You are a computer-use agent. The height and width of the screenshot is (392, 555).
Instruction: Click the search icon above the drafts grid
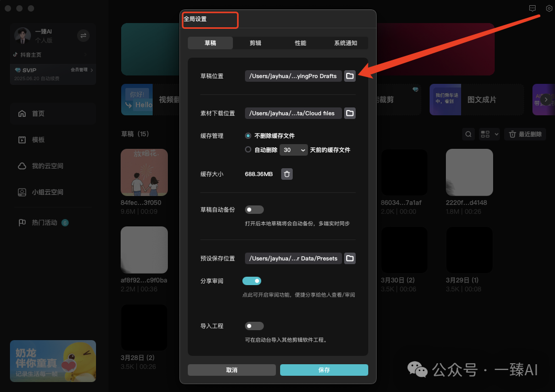(x=468, y=134)
